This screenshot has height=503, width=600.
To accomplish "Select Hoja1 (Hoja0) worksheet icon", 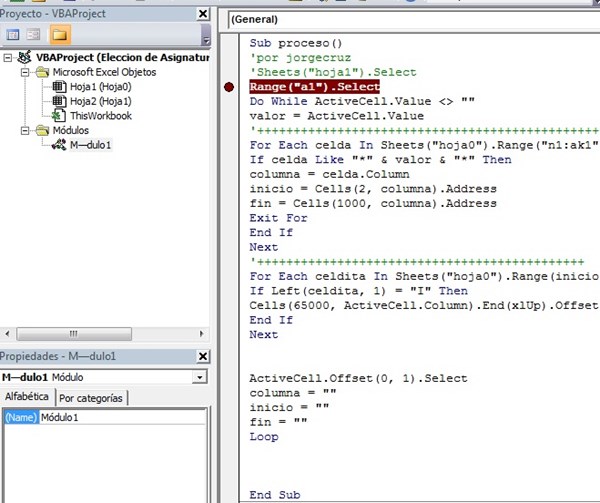I will (x=59, y=87).
